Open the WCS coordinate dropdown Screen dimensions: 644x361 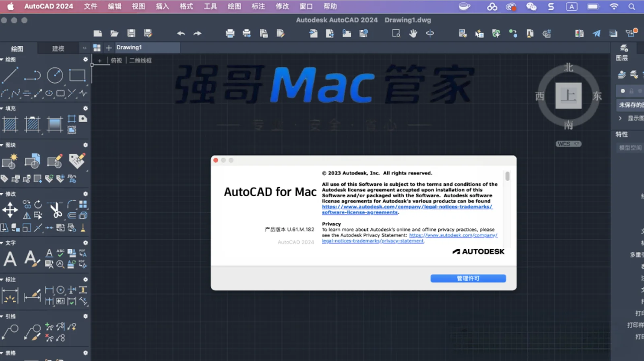coord(569,144)
